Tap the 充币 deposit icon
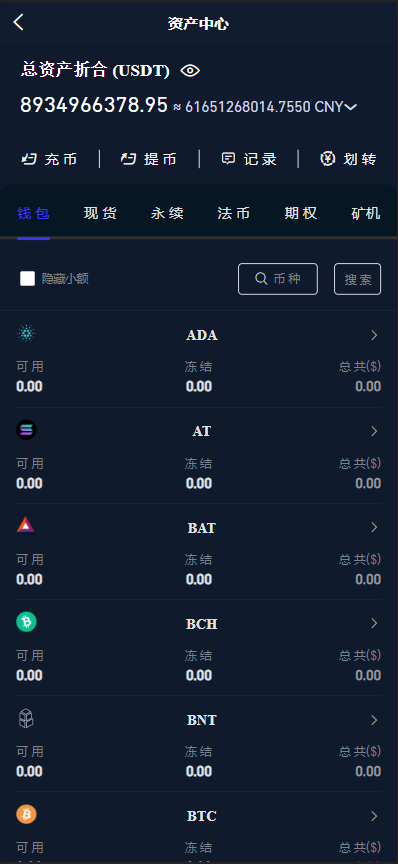Image resolution: width=398 pixels, height=864 pixels. click(29, 159)
